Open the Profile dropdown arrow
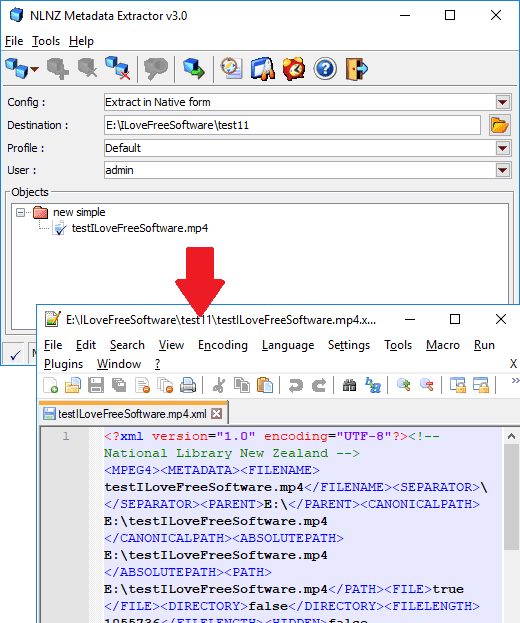 point(503,148)
